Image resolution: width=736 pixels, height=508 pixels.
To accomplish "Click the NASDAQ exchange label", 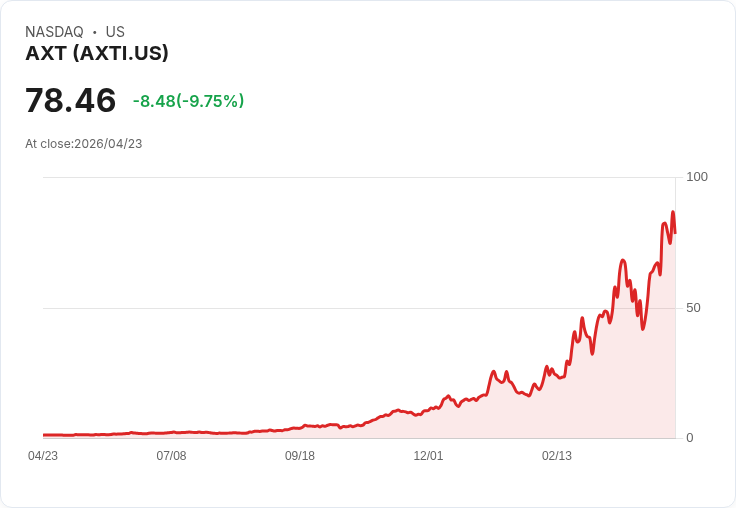I will [54, 32].
